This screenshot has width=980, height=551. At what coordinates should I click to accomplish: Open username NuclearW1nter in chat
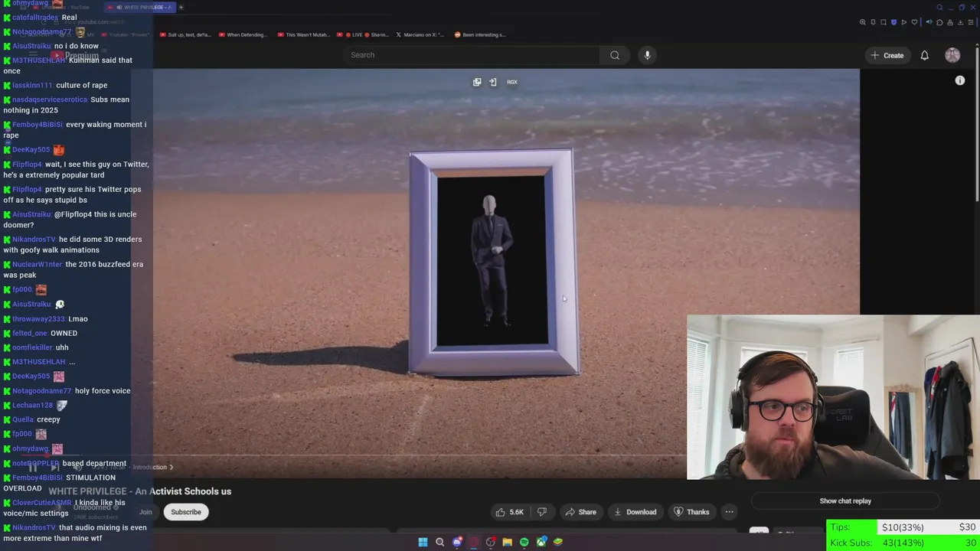point(37,265)
